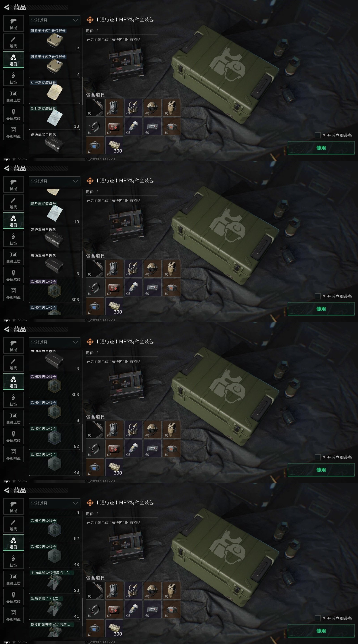Open 枪械 category in the first screenshot
Image resolution: width=358 pixels, height=644 pixels.
coord(13,23)
